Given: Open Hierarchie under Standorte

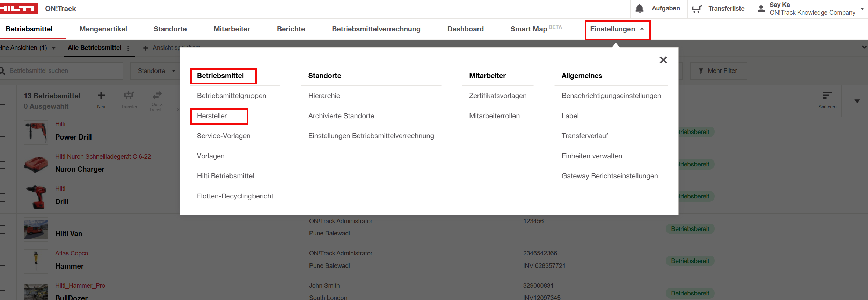Looking at the screenshot, I should click(324, 96).
